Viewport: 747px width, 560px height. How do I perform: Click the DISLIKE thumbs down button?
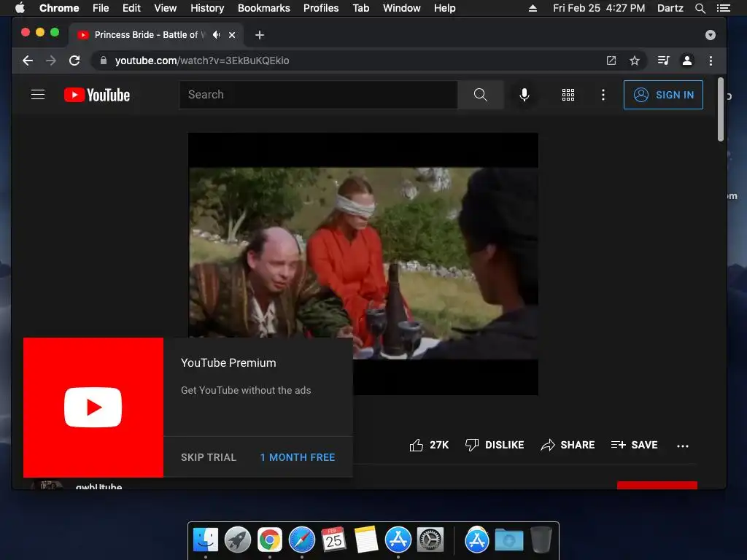coord(495,445)
